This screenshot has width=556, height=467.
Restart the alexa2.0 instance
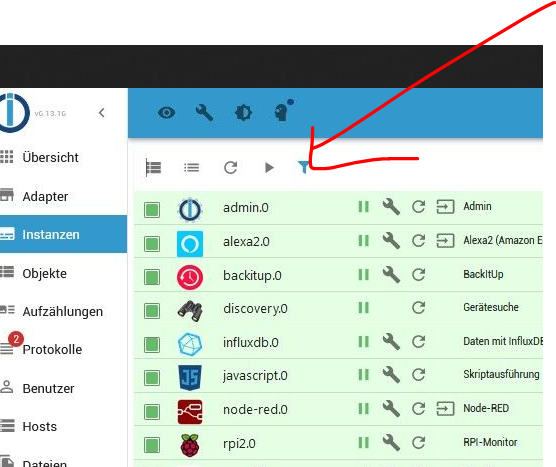click(419, 240)
